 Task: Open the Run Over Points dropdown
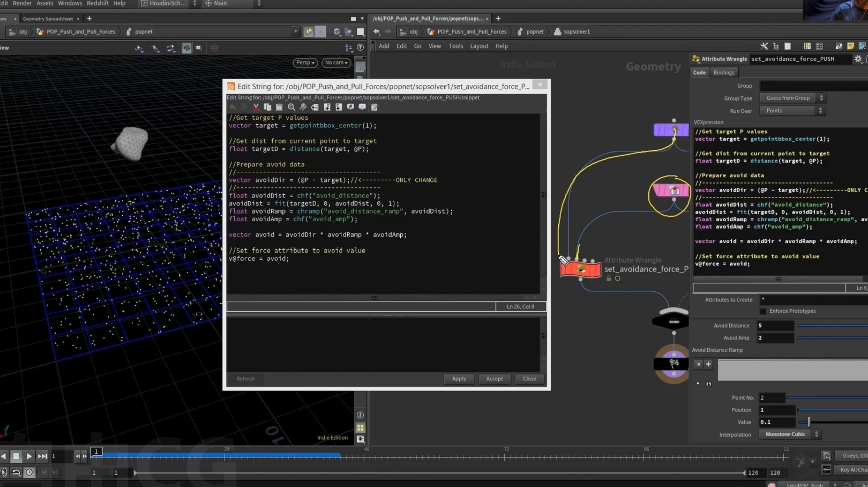[792, 111]
